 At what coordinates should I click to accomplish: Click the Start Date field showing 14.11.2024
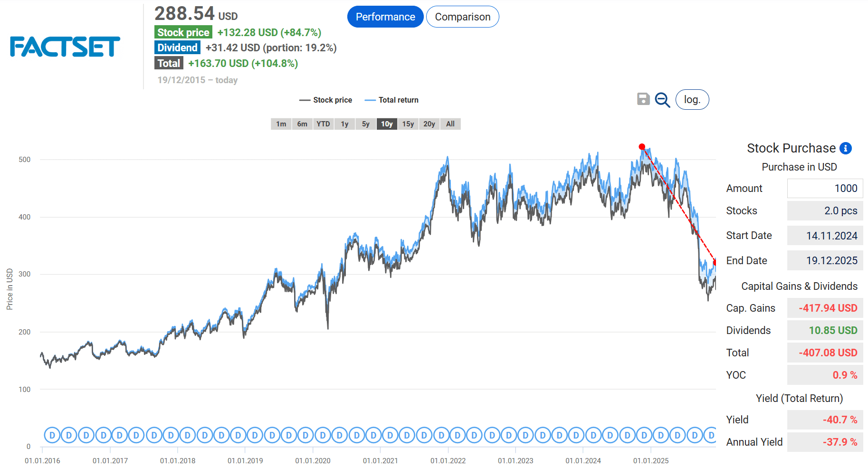click(824, 235)
